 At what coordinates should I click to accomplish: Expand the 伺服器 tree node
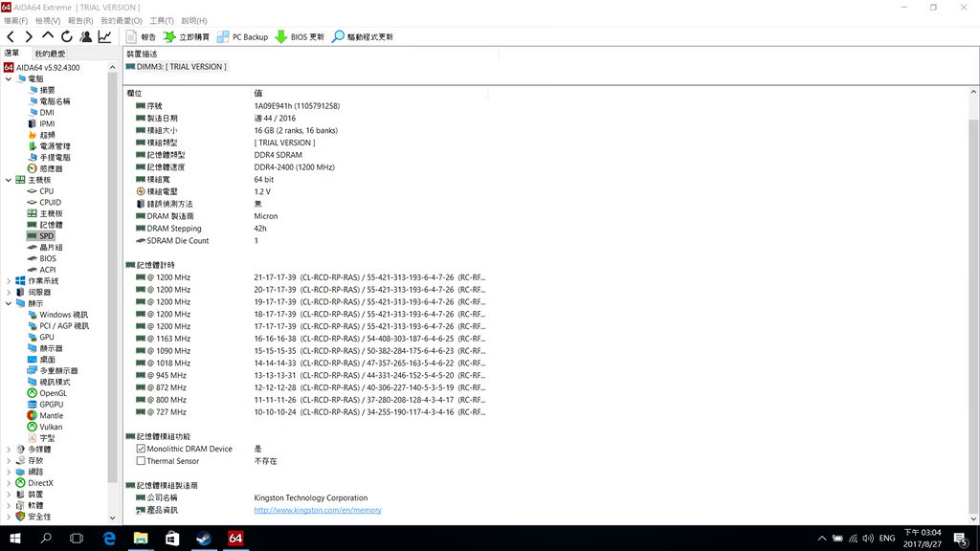click(9, 293)
